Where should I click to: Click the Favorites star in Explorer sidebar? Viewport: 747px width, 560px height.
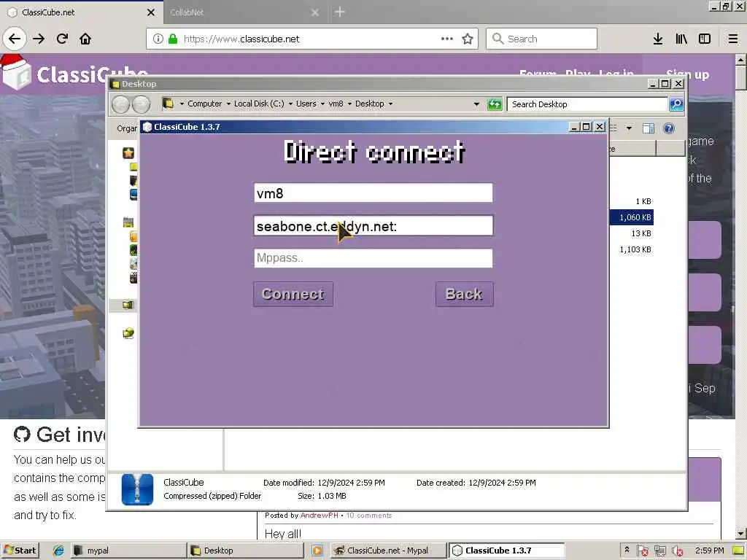(128, 153)
